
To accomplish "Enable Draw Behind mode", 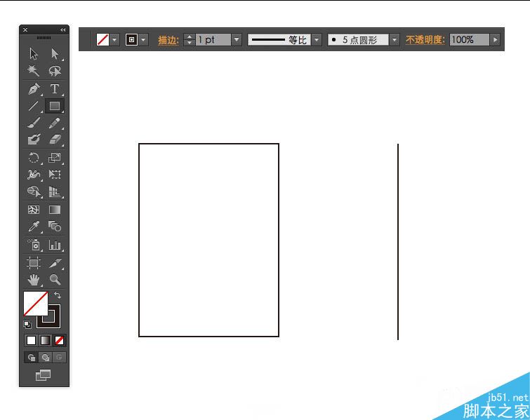I will tap(46, 357).
